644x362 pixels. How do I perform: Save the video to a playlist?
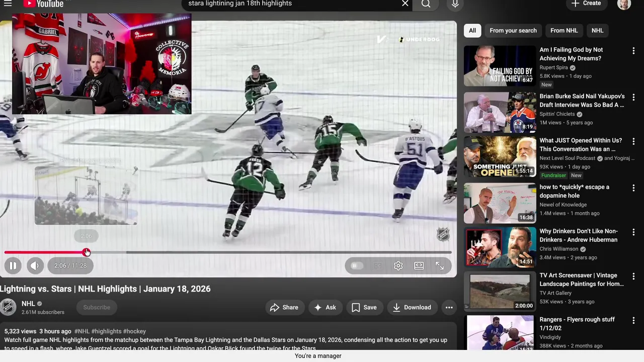(x=364, y=307)
